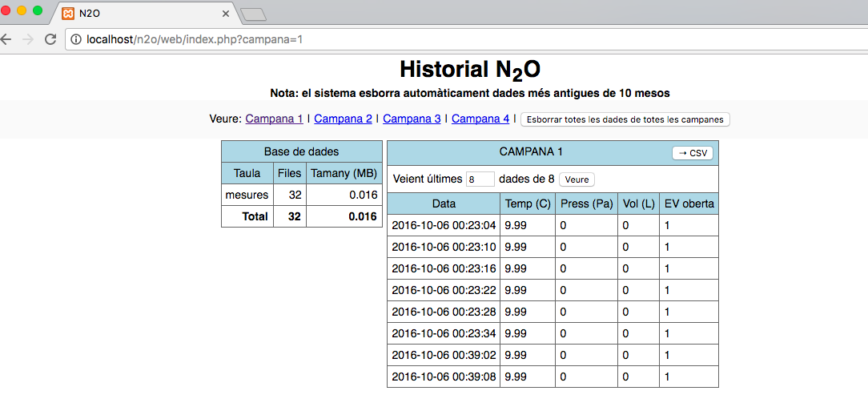Click the Press (Pa) column header
The height and width of the screenshot is (403, 868).
click(x=587, y=204)
